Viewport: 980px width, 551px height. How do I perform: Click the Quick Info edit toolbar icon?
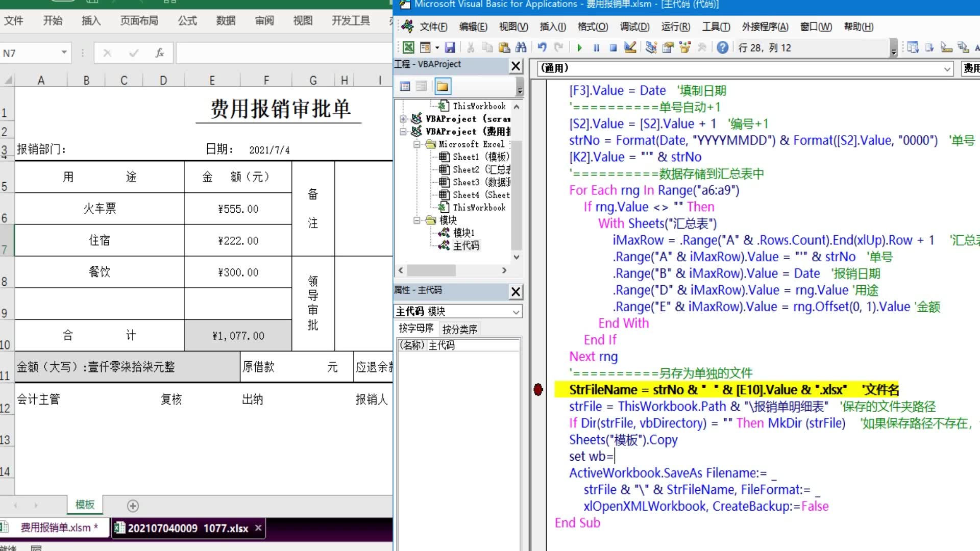946,47
